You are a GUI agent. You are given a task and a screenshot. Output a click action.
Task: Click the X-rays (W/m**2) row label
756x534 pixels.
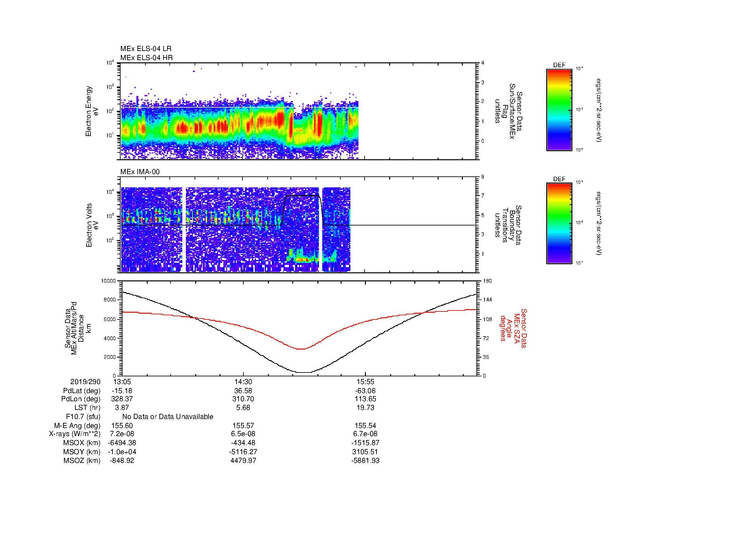75,434
